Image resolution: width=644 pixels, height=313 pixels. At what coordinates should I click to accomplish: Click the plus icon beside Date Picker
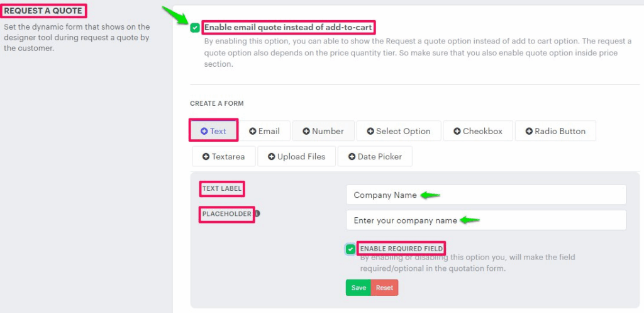(x=352, y=156)
